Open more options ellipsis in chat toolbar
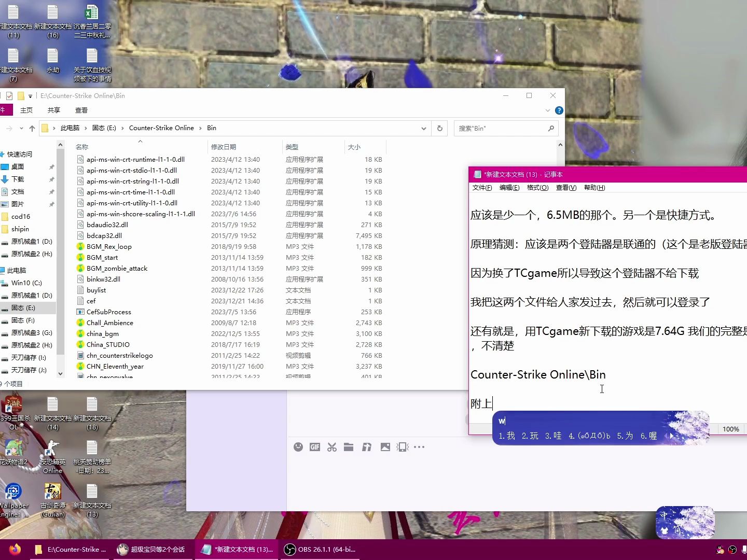This screenshot has height=560, width=747. tap(420, 447)
